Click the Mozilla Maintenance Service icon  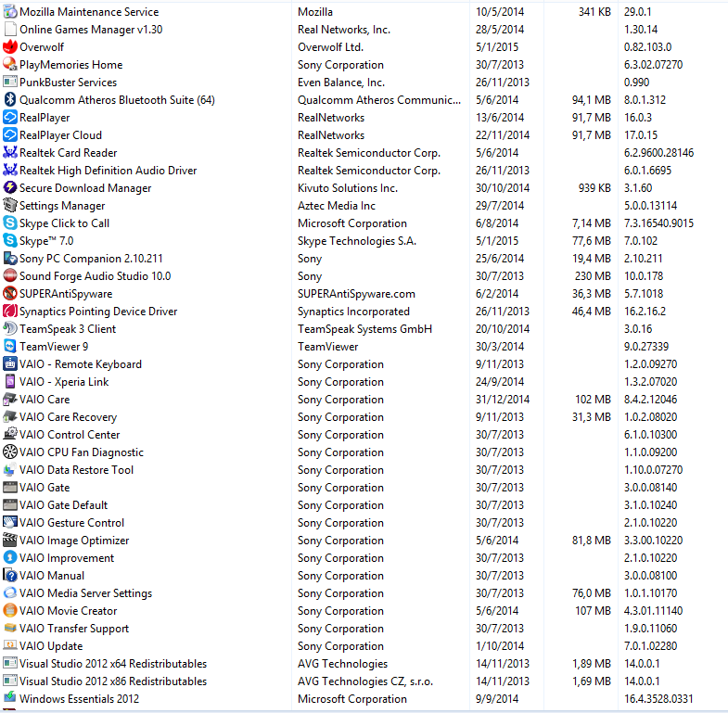[10, 12]
